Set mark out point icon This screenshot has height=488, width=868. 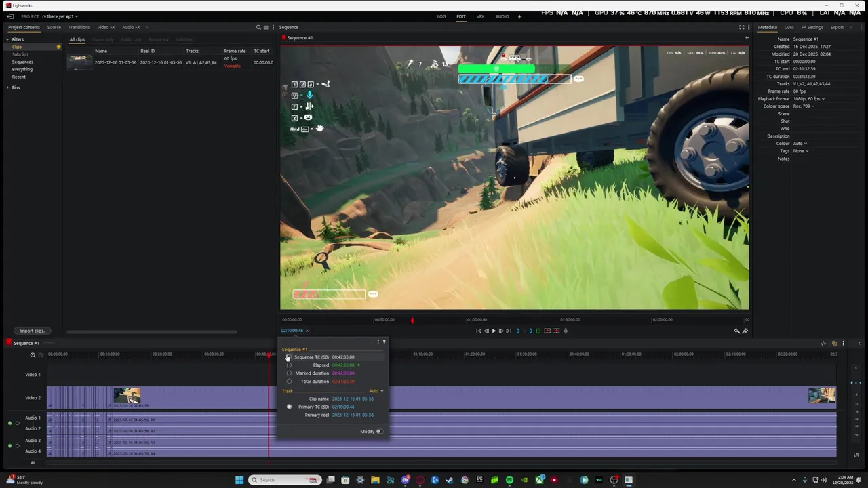pyautogui.click(x=530, y=331)
